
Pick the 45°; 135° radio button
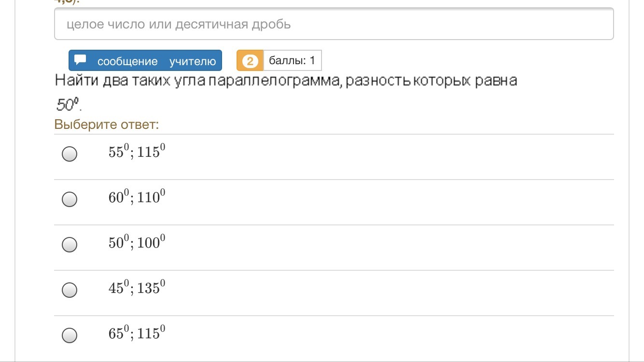(x=70, y=290)
